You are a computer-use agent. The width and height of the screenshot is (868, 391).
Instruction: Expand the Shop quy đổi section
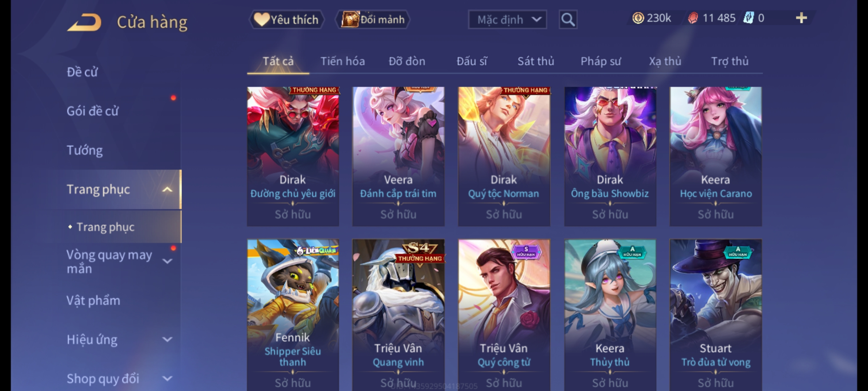[167, 379]
